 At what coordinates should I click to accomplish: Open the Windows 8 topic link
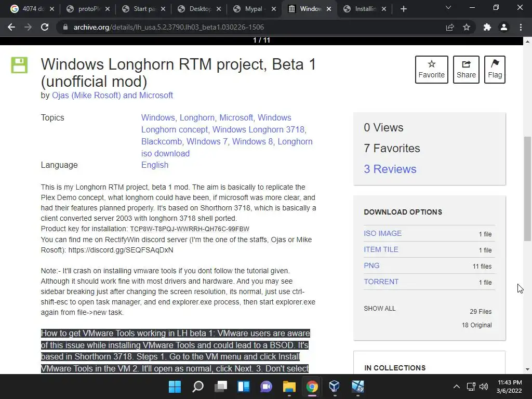(x=252, y=141)
